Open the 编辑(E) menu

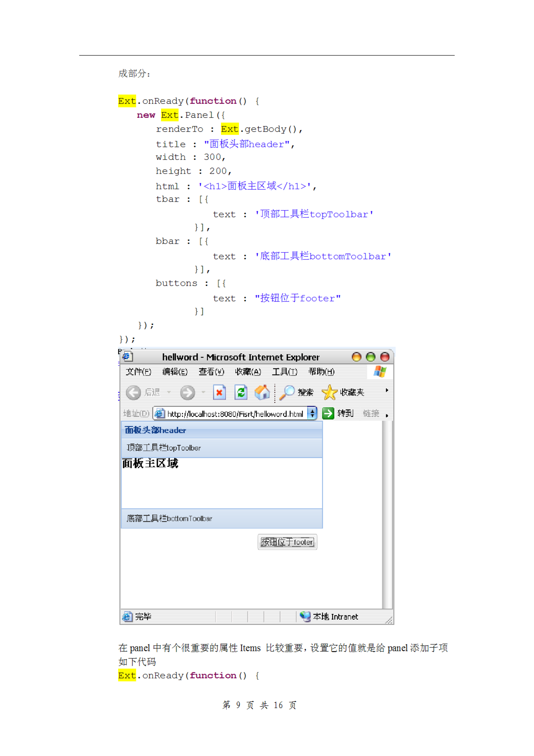[x=175, y=372]
